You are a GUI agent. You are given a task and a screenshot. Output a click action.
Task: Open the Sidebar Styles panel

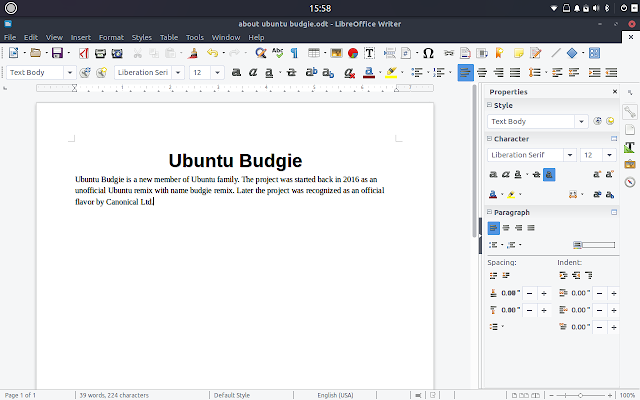tap(630, 147)
